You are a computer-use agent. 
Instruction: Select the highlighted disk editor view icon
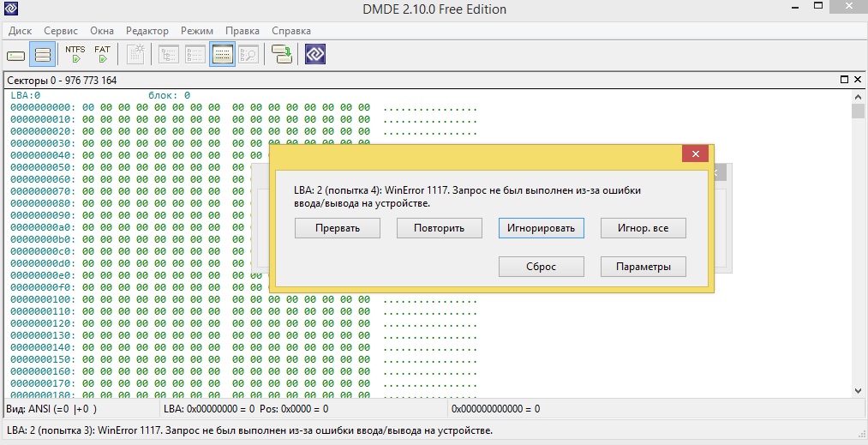(222, 54)
